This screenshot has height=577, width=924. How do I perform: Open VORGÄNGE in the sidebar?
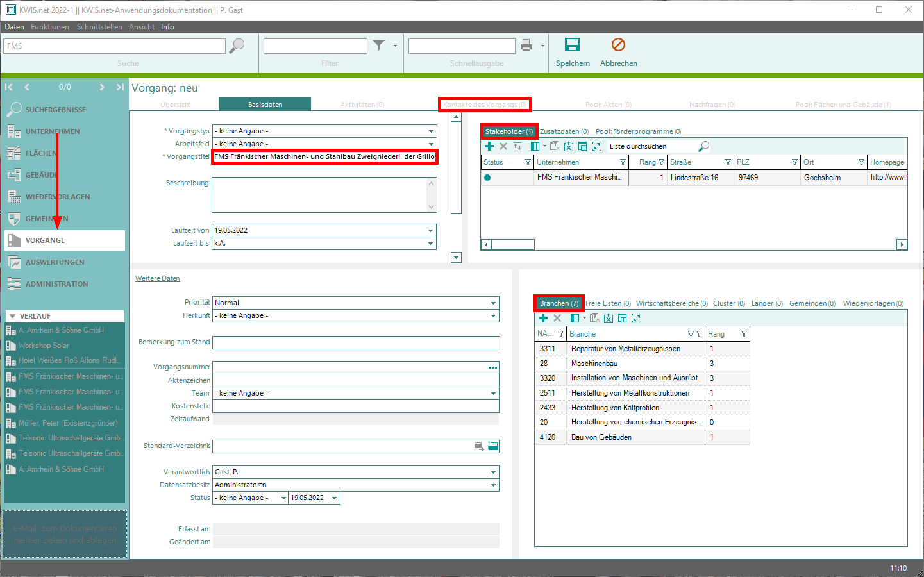pos(65,240)
